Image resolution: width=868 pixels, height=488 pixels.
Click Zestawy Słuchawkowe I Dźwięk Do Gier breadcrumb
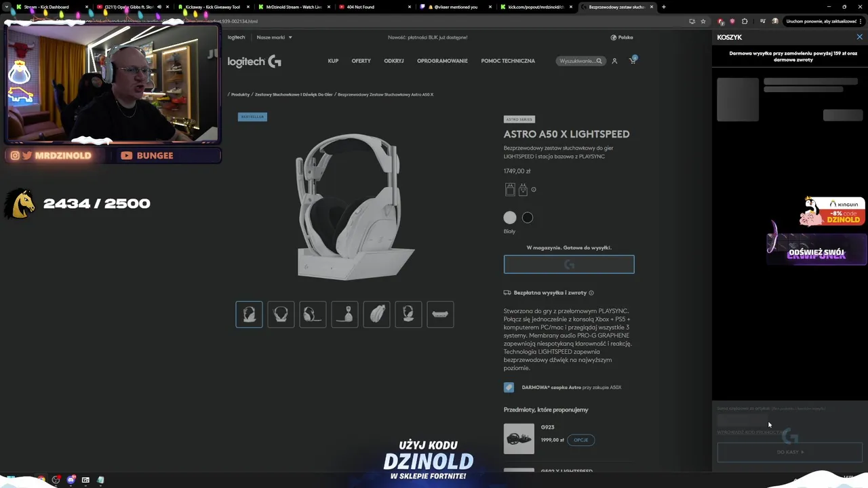pyautogui.click(x=294, y=94)
